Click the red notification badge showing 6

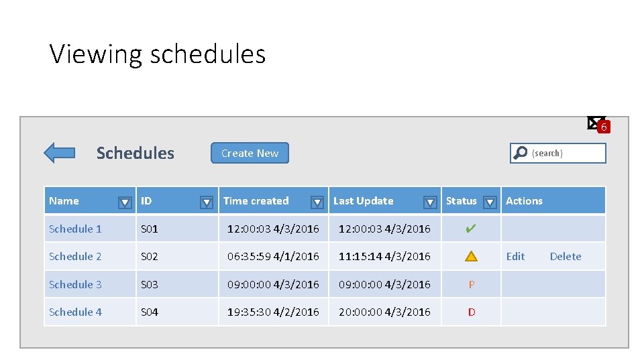pos(604,127)
